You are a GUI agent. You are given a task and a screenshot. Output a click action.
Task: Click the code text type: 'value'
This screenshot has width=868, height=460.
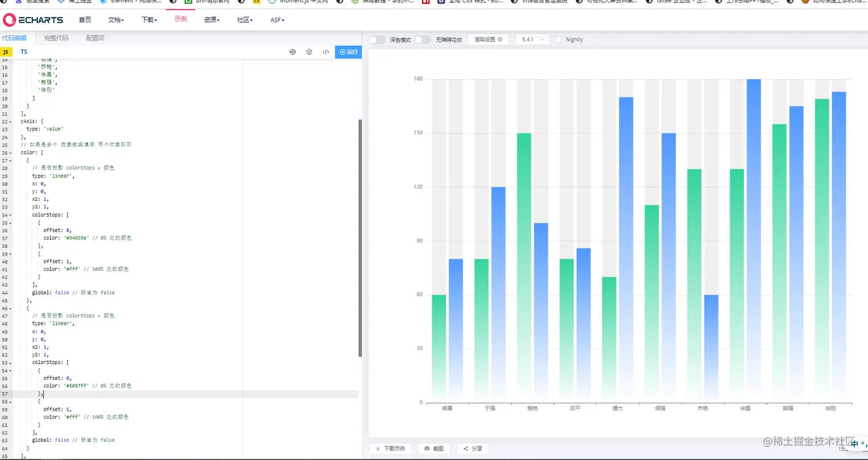point(45,129)
